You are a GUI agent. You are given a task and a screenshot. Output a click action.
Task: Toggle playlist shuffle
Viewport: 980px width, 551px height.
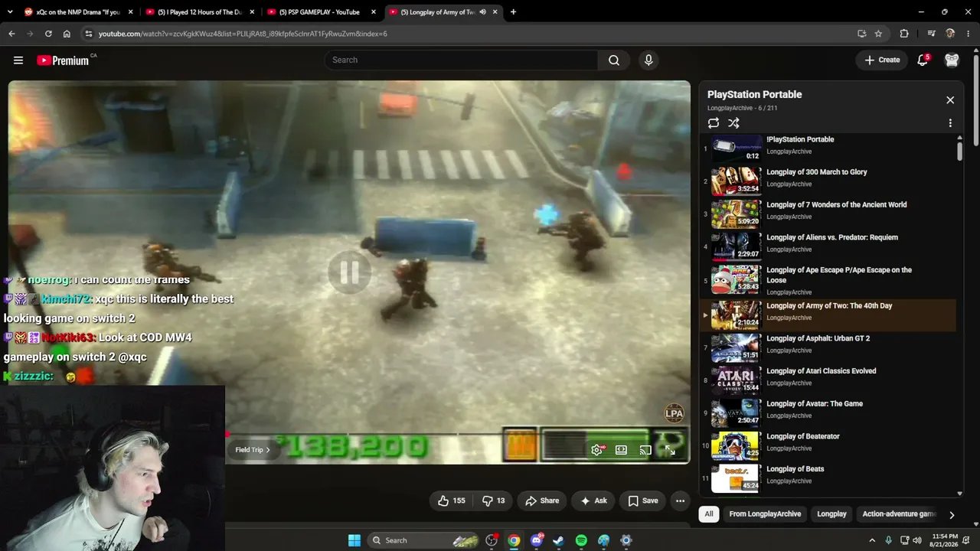point(733,123)
